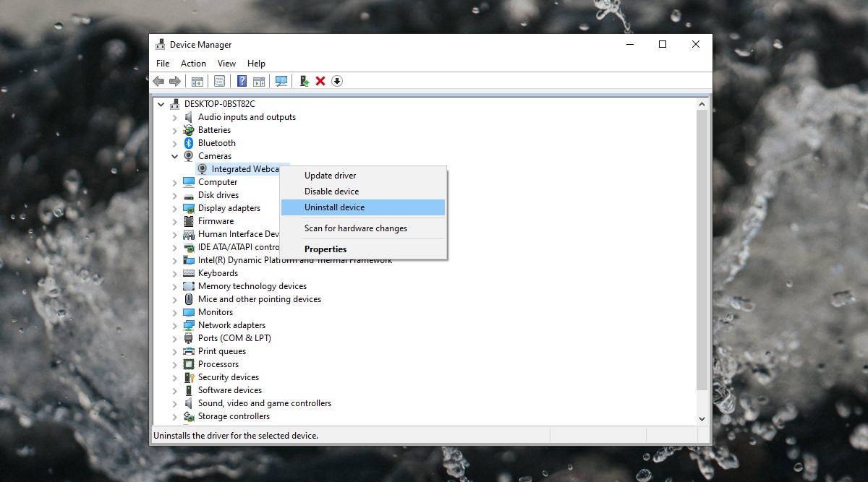Choose Disable device from context menu
This screenshot has width=868, height=482.
tap(363, 191)
